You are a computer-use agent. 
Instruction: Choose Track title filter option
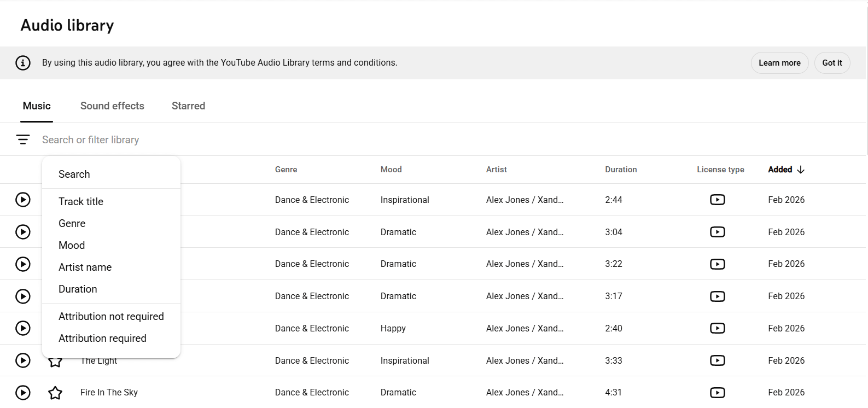tap(111, 201)
